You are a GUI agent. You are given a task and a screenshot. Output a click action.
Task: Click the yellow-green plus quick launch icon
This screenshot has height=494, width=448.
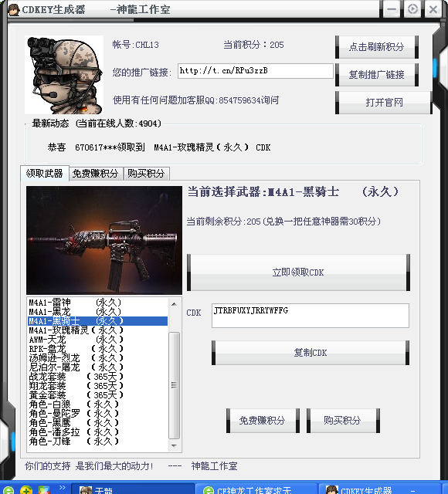pos(26,490)
